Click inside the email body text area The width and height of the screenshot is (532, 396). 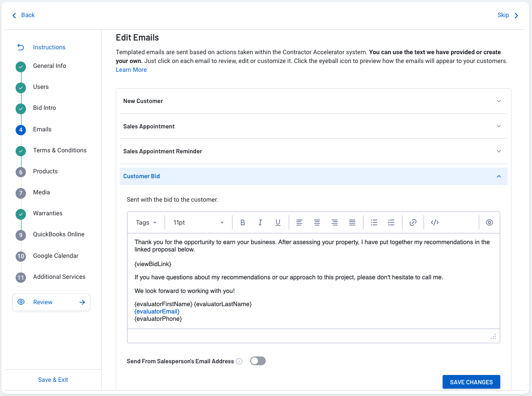coord(314,281)
